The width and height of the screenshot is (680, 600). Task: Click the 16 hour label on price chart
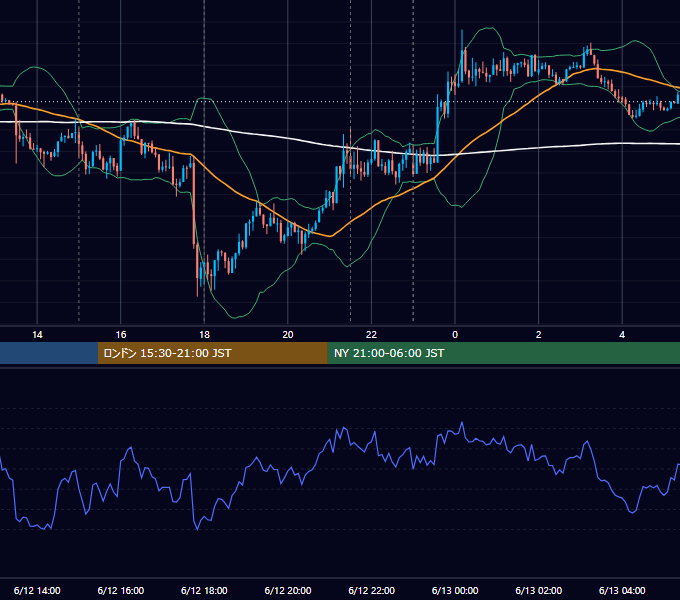[121, 335]
